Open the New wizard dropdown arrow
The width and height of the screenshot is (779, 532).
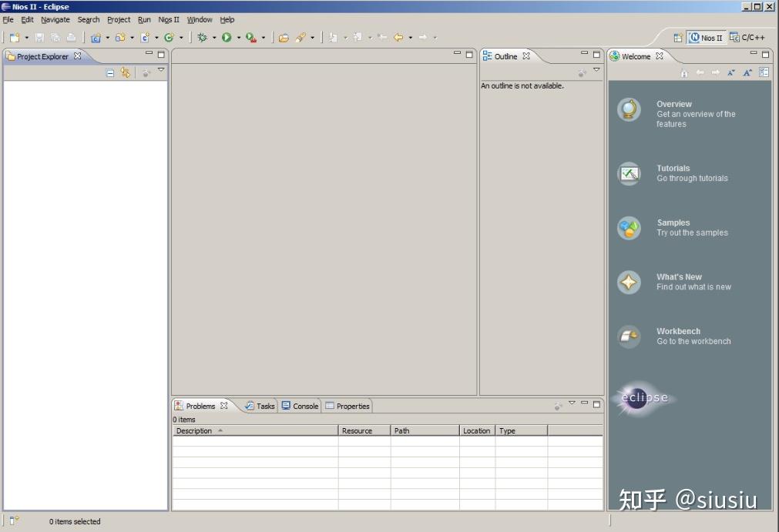(x=27, y=38)
